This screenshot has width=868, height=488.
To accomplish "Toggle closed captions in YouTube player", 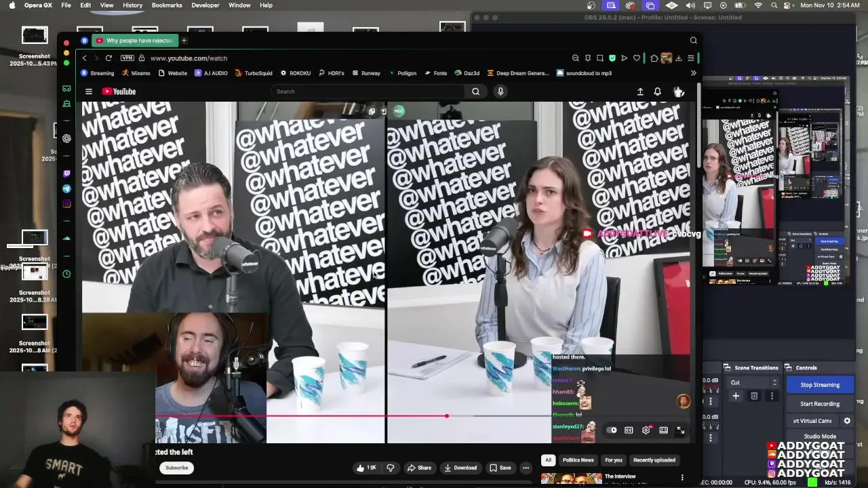I will pos(629,430).
